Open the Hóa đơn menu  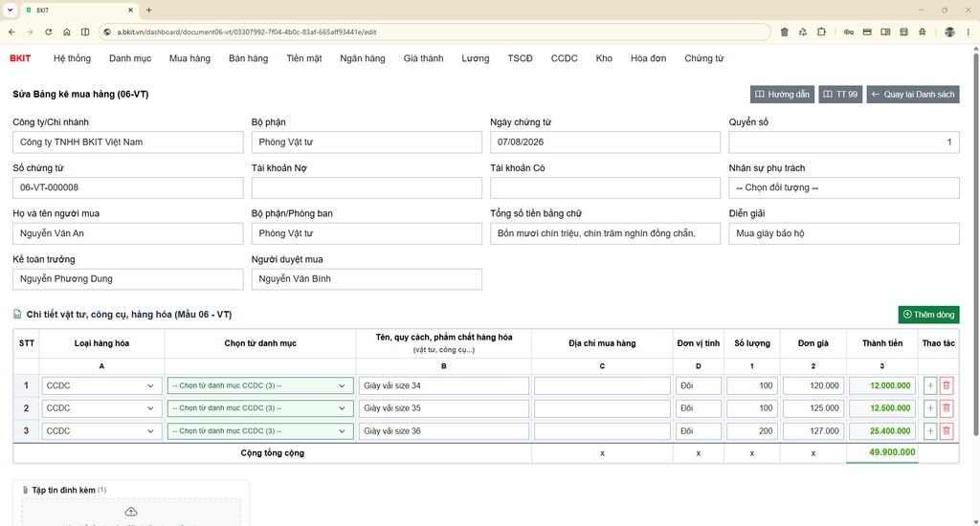click(x=648, y=58)
